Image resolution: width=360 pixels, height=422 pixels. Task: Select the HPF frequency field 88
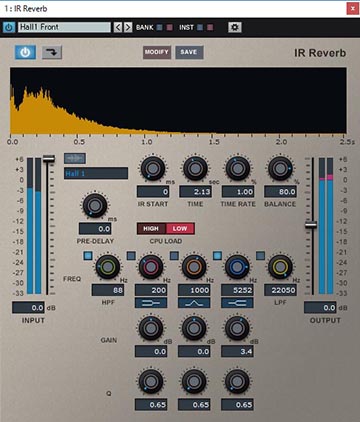click(108, 290)
